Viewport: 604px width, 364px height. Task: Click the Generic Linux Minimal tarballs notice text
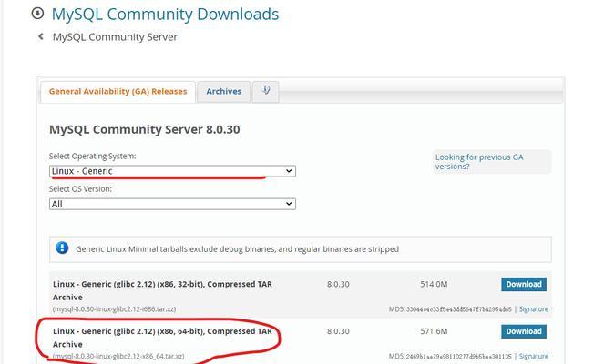(237, 249)
